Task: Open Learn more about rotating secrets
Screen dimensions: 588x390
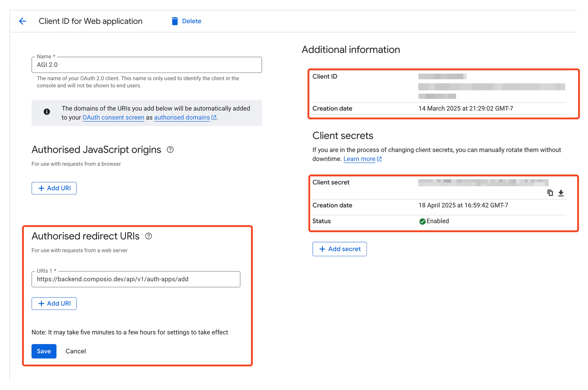Action: [359, 159]
